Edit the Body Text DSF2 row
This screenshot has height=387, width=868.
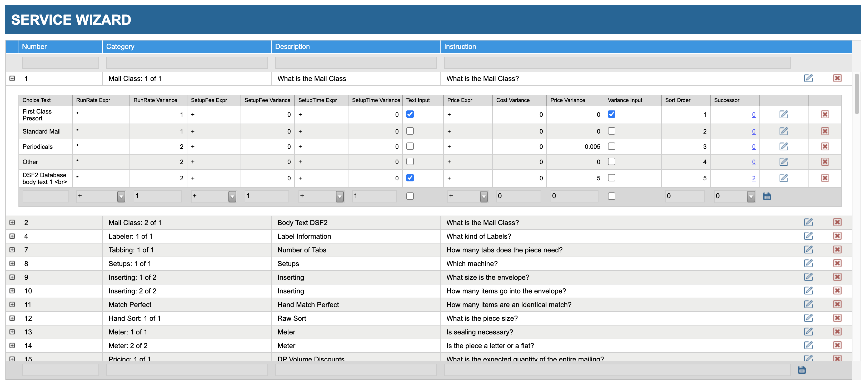pos(808,222)
